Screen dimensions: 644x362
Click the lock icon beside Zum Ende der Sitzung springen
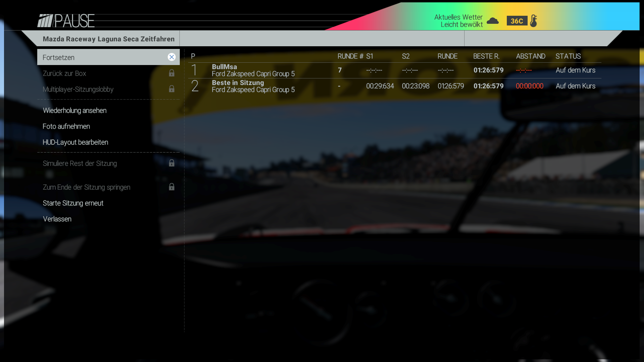(171, 186)
